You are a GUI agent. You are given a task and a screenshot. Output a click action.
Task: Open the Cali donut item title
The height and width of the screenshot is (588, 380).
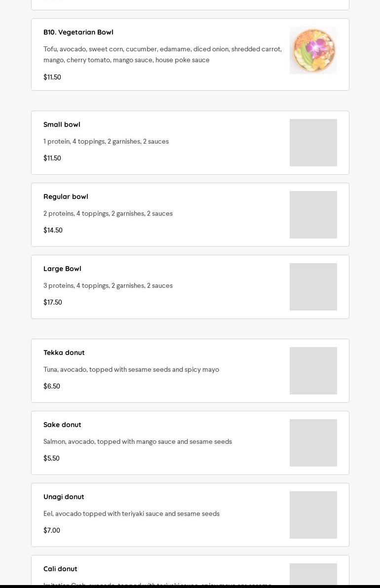pyautogui.click(x=60, y=569)
